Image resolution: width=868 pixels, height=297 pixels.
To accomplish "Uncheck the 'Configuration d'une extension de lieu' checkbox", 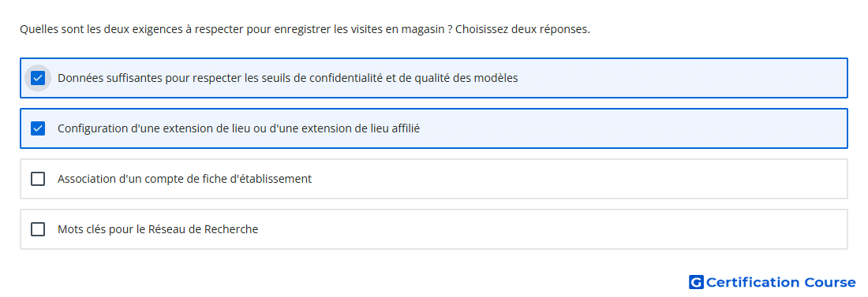I will point(38,129).
